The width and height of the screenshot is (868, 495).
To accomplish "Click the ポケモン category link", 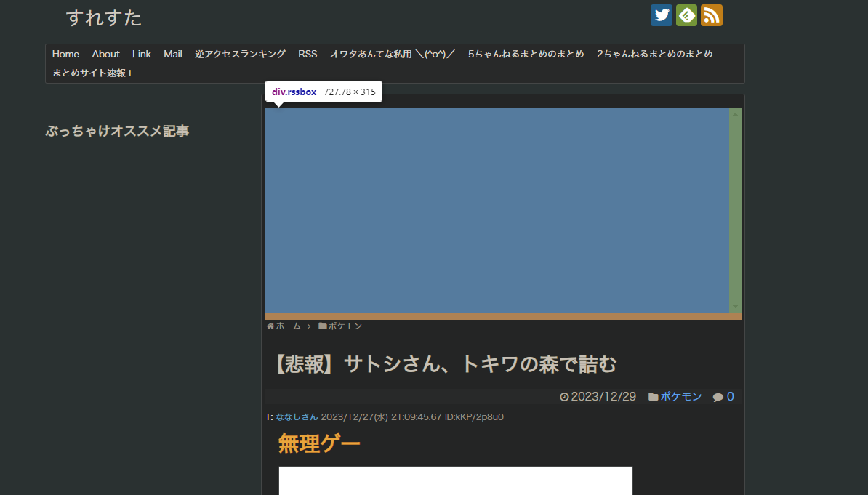I will [x=680, y=396].
